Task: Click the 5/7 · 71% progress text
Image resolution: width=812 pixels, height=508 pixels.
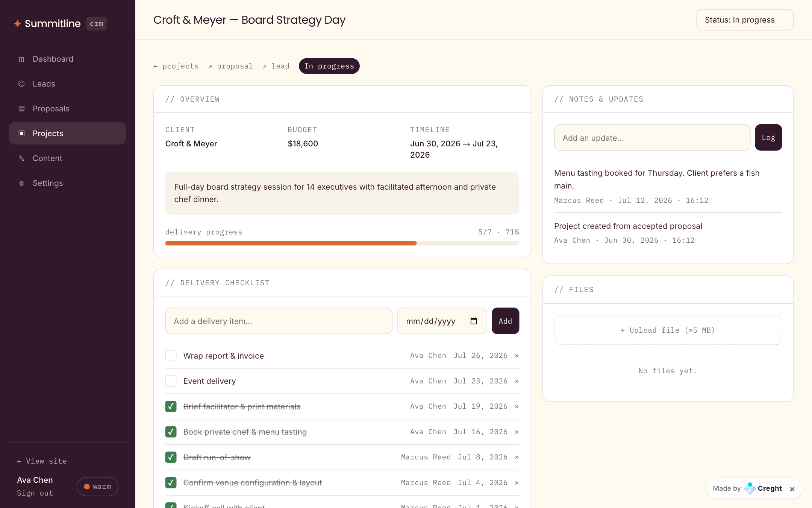Action: [498, 232]
